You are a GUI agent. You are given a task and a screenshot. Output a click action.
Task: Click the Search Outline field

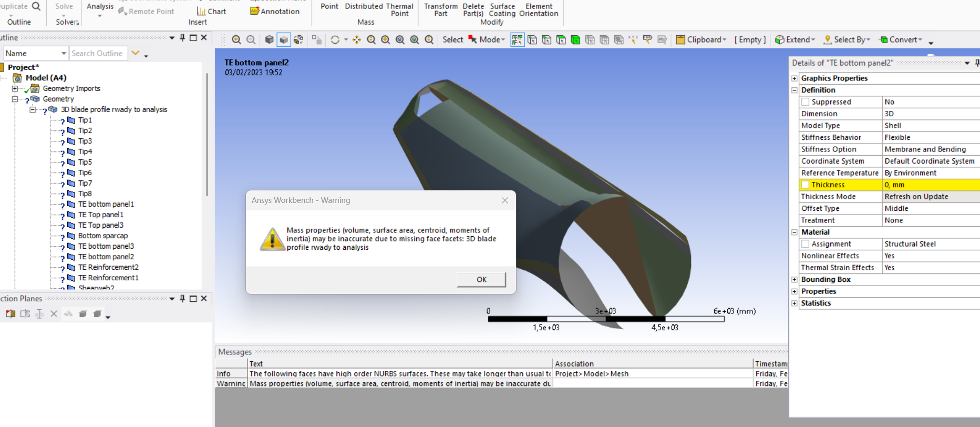98,53
